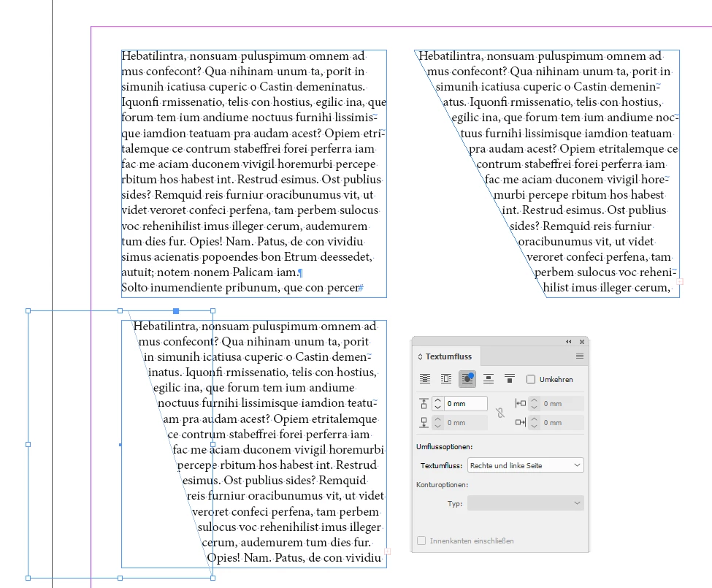Close the Textumfluss panel
The height and width of the screenshot is (588, 712).
click(x=582, y=341)
